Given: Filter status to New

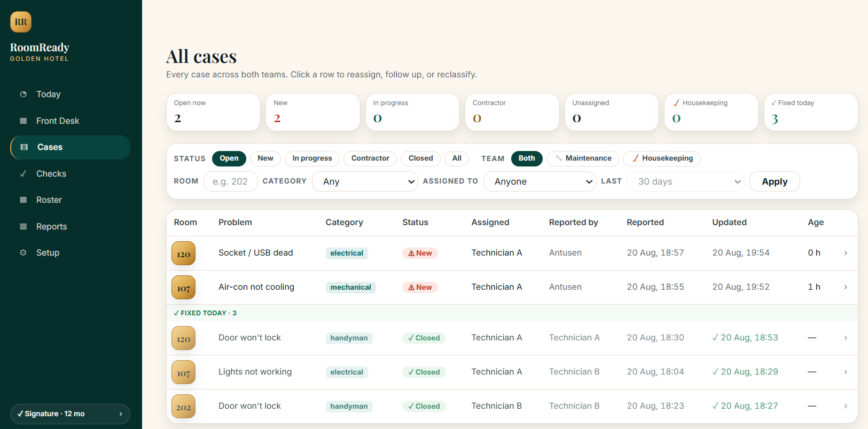Looking at the screenshot, I should point(265,158).
